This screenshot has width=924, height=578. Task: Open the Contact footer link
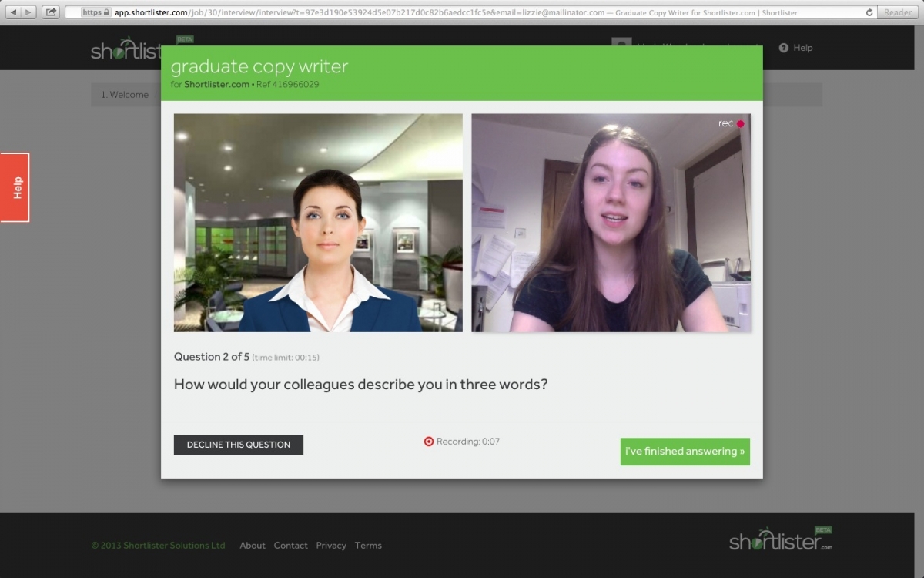click(290, 546)
